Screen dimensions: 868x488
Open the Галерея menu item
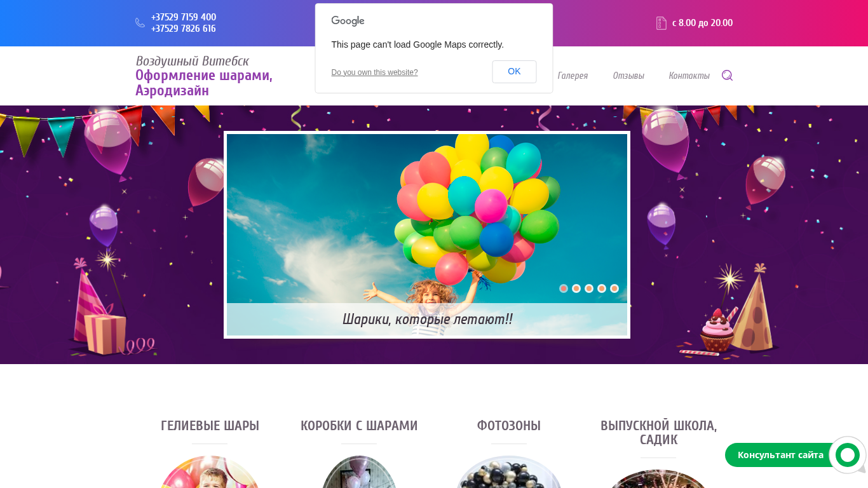(573, 76)
